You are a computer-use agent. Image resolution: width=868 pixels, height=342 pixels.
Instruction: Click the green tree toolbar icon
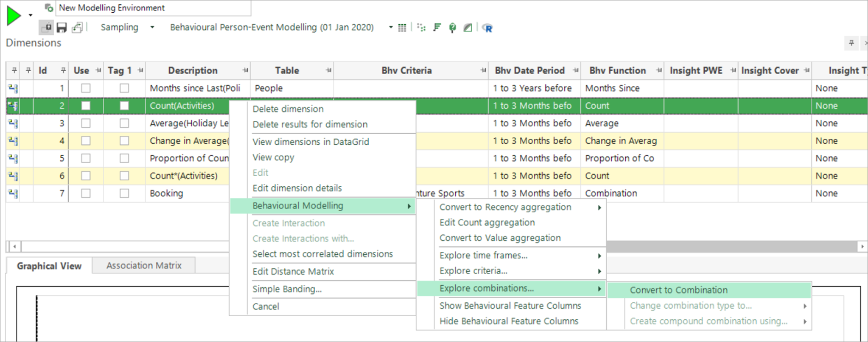pos(452,28)
